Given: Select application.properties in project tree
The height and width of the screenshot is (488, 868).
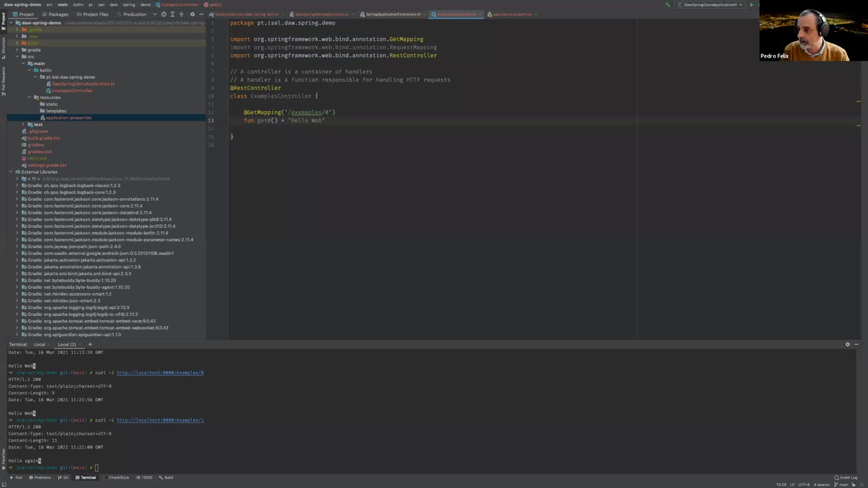Looking at the screenshot, I should click(68, 118).
